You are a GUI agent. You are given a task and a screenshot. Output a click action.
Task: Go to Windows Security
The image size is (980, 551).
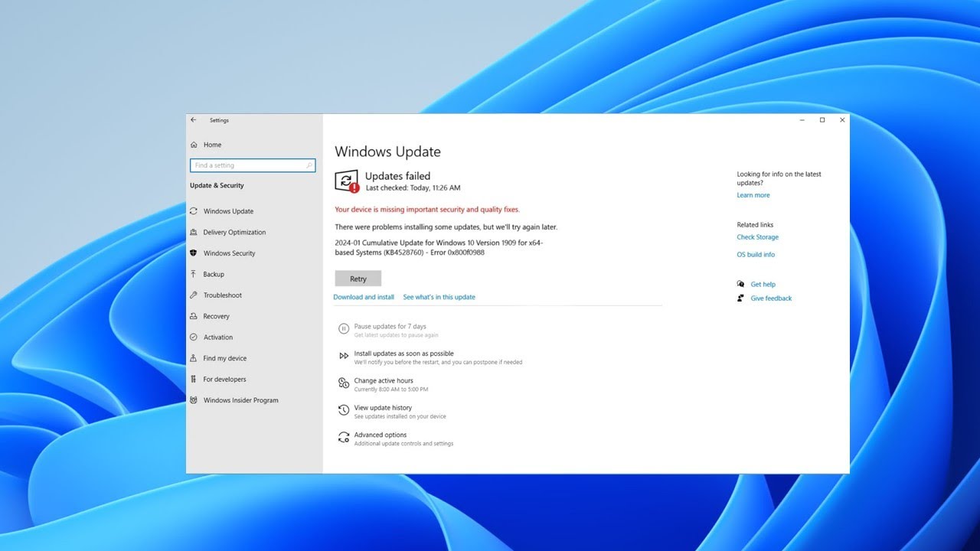coord(229,253)
